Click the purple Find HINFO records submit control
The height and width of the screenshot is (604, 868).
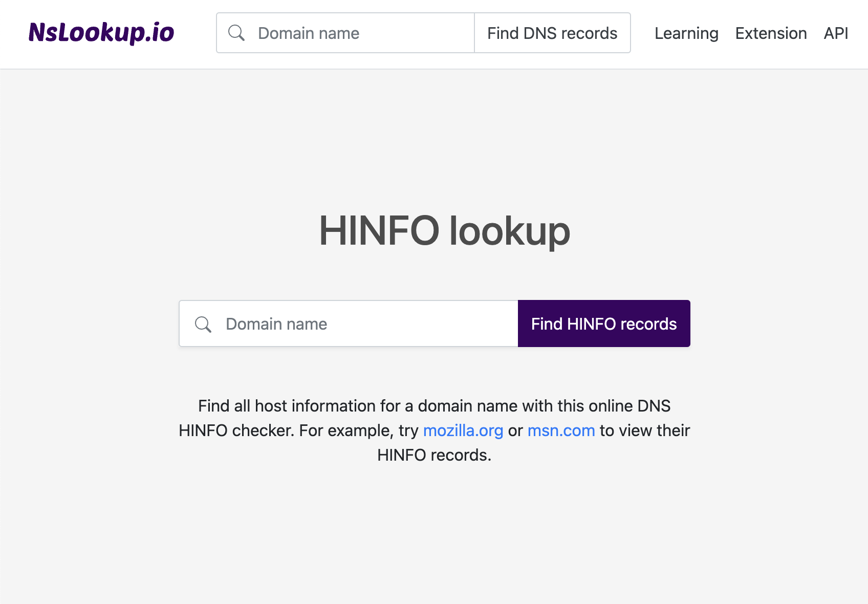click(604, 323)
